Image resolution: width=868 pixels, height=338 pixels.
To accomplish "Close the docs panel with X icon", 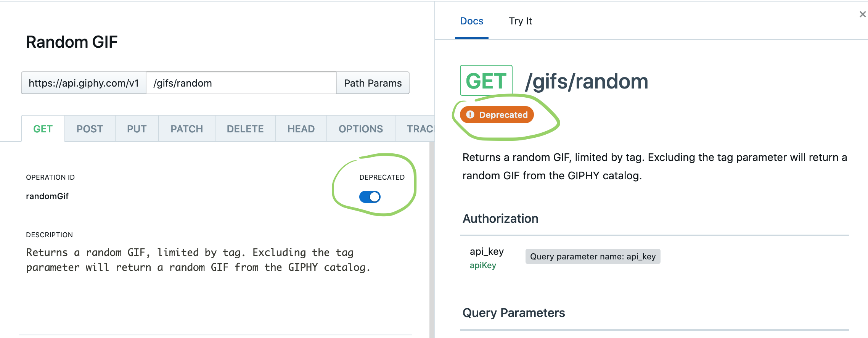I will pos(862,14).
